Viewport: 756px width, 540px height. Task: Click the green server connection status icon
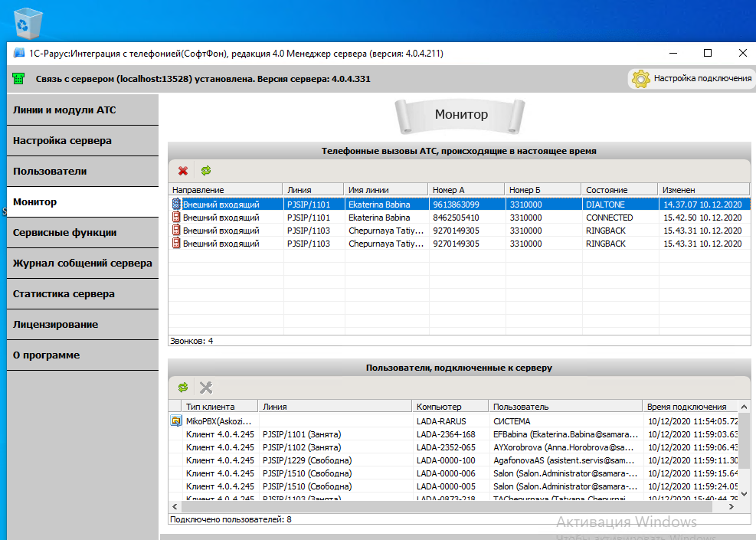pyautogui.click(x=18, y=79)
